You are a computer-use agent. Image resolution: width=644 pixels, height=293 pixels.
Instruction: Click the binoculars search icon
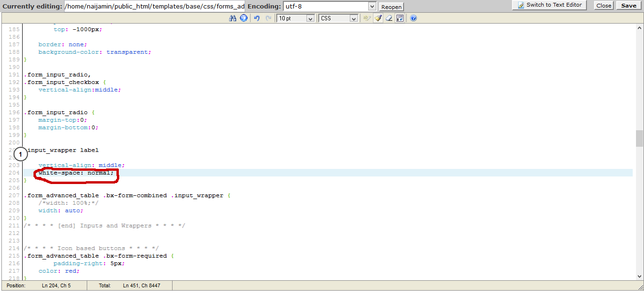232,18
